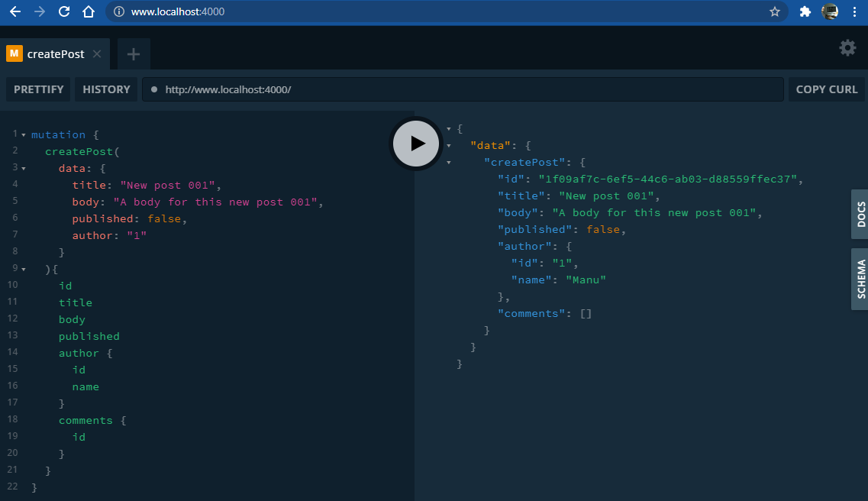Click the "published" key in the response

(x=534, y=229)
